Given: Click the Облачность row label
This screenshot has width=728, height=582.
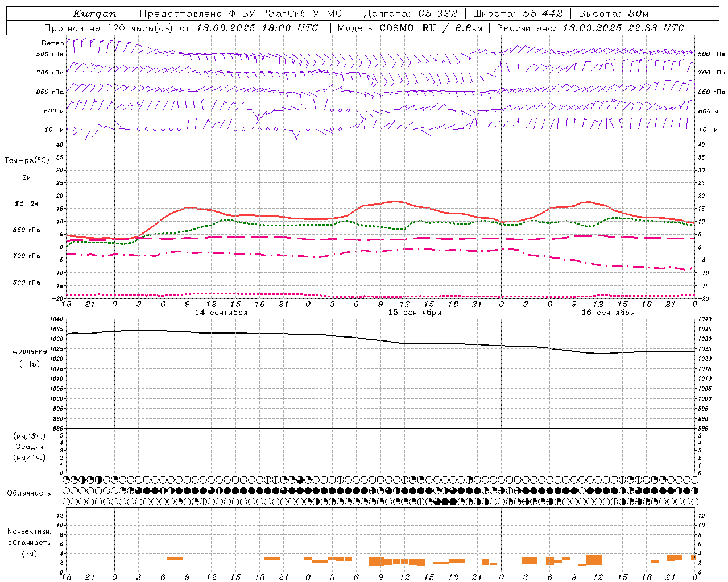Looking at the screenshot, I should (29, 493).
